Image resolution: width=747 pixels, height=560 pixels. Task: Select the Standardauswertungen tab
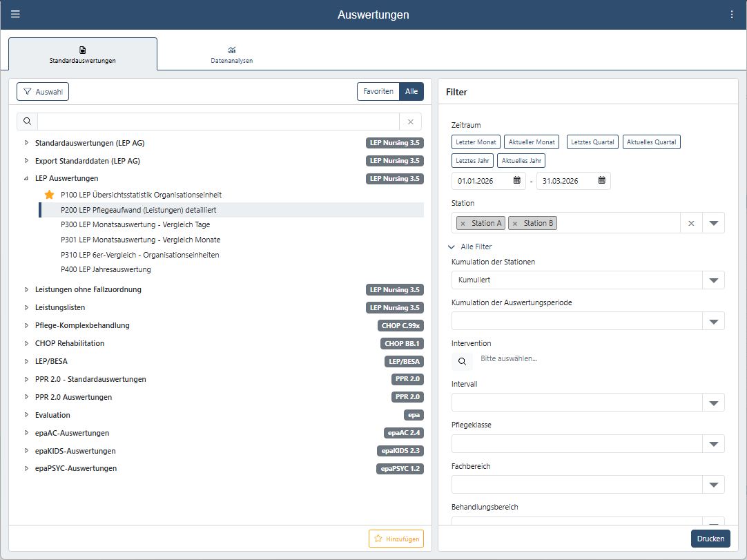pos(83,55)
